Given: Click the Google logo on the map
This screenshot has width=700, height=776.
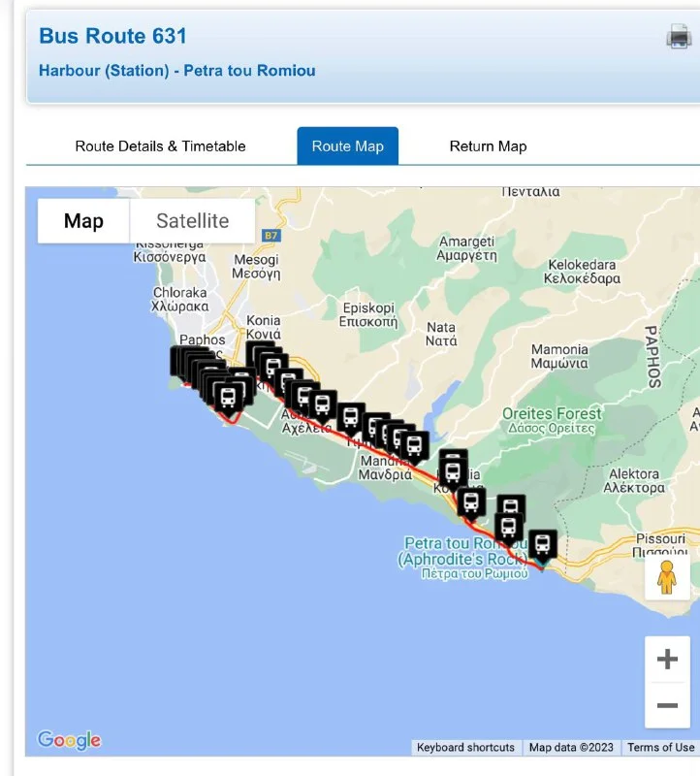Looking at the screenshot, I should coord(69,740).
